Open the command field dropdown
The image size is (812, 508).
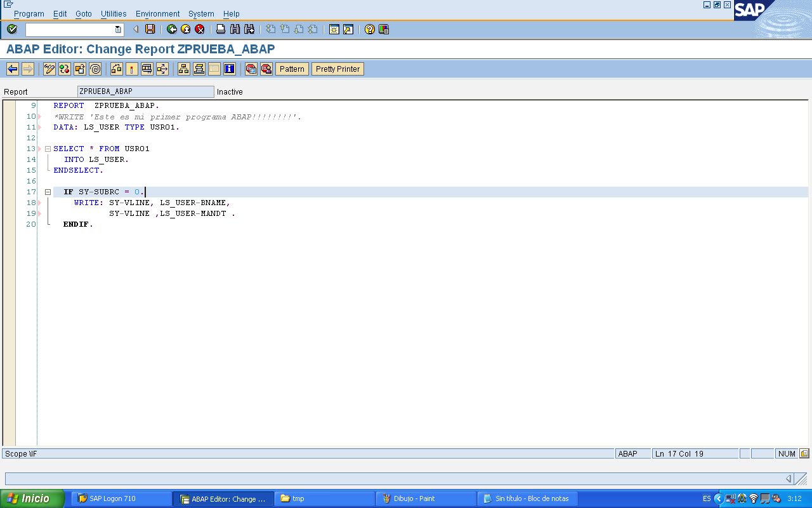[x=119, y=29]
